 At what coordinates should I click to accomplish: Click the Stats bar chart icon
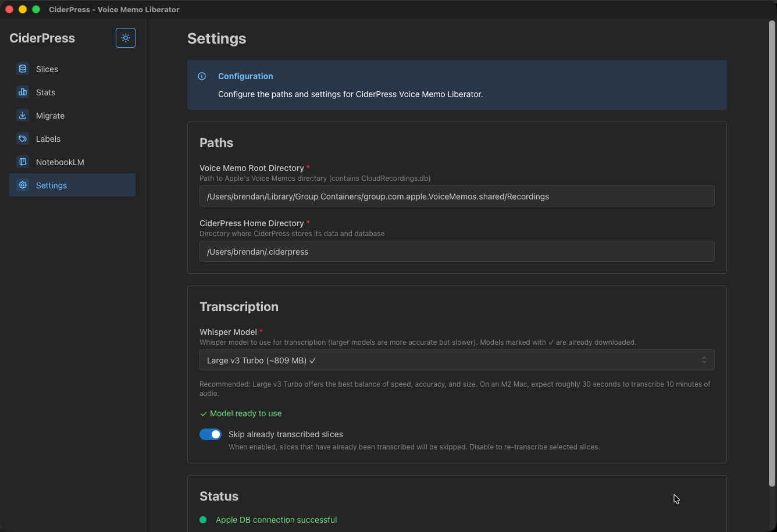tap(23, 92)
